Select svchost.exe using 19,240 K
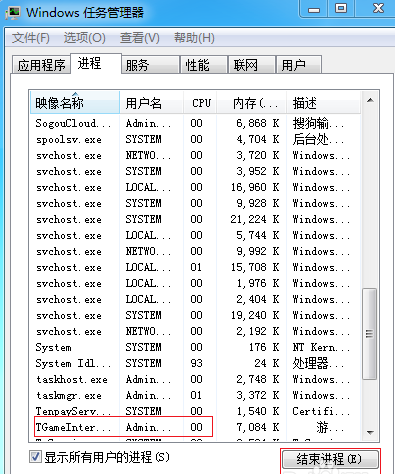The width and height of the screenshot is (395, 474). pos(195,315)
